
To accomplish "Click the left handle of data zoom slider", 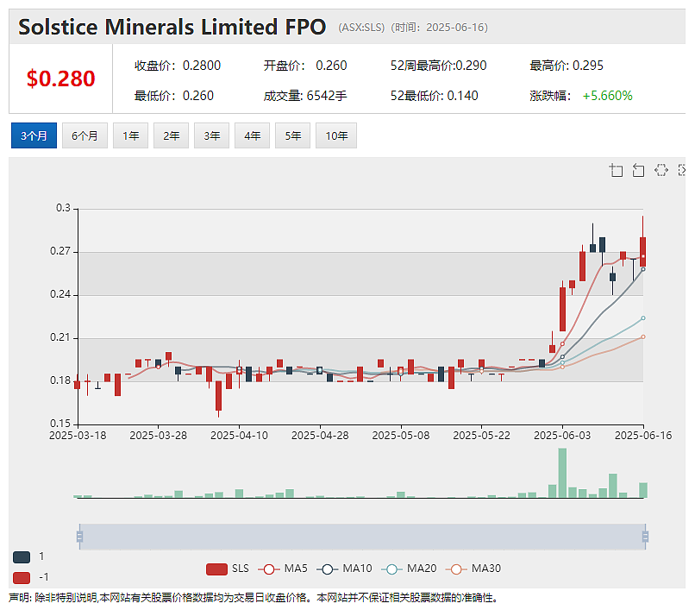I will (x=80, y=537).
